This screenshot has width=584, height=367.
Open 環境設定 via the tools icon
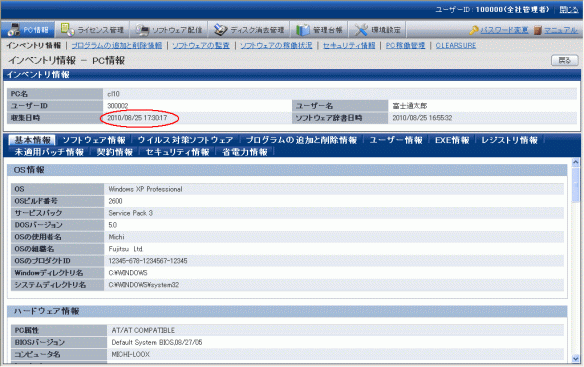tap(361, 30)
